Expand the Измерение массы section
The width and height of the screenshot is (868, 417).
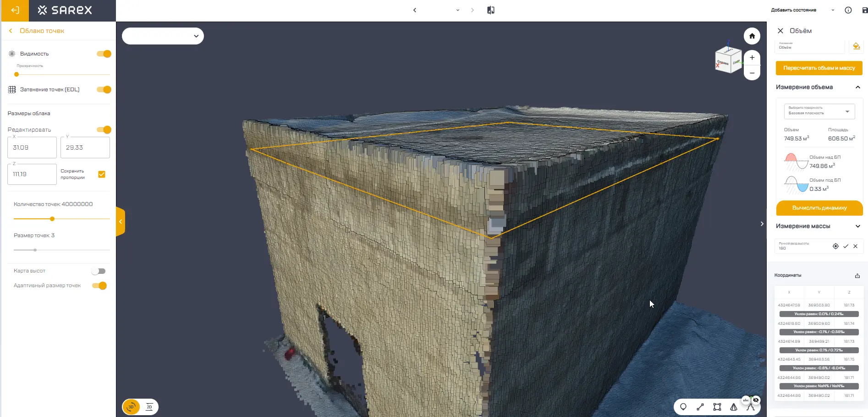point(857,226)
